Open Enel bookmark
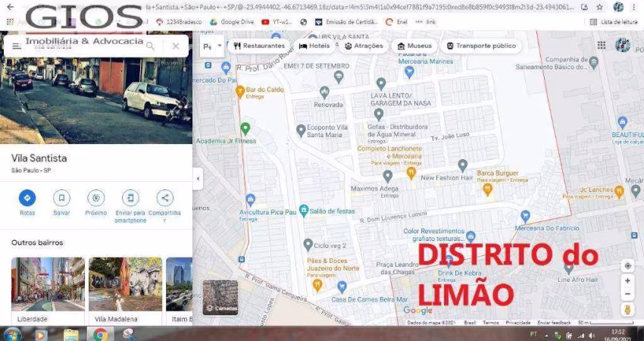644x341 pixels. tap(396, 22)
